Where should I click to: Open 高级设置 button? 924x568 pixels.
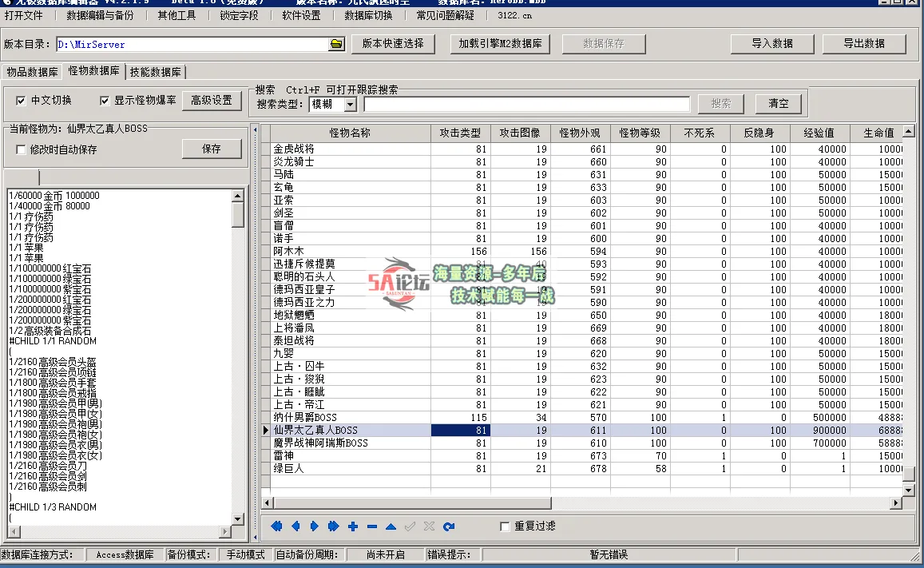[212, 101]
